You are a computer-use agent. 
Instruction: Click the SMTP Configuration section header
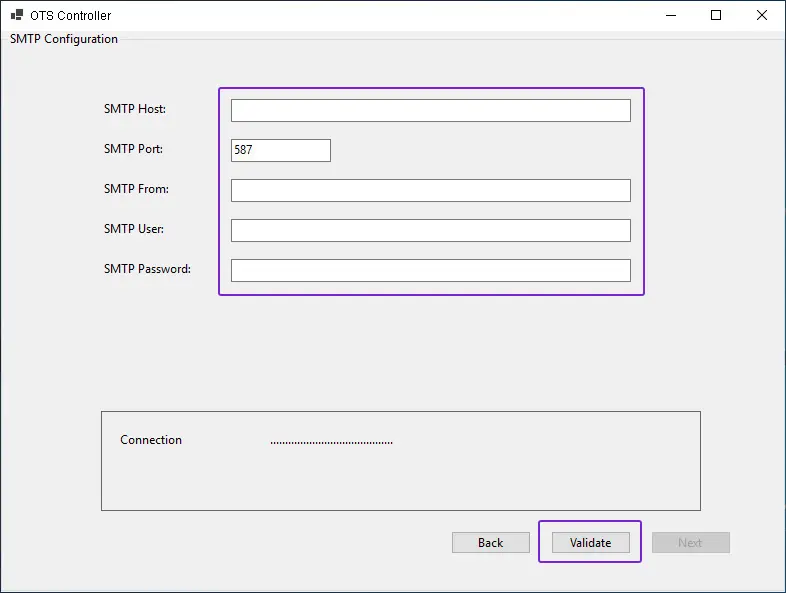(x=64, y=39)
